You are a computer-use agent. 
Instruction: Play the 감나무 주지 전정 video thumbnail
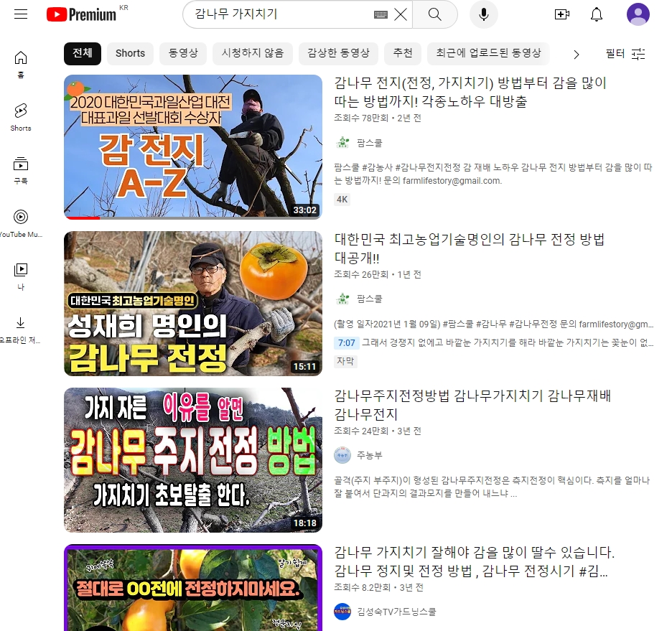pyautogui.click(x=192, y=459)
